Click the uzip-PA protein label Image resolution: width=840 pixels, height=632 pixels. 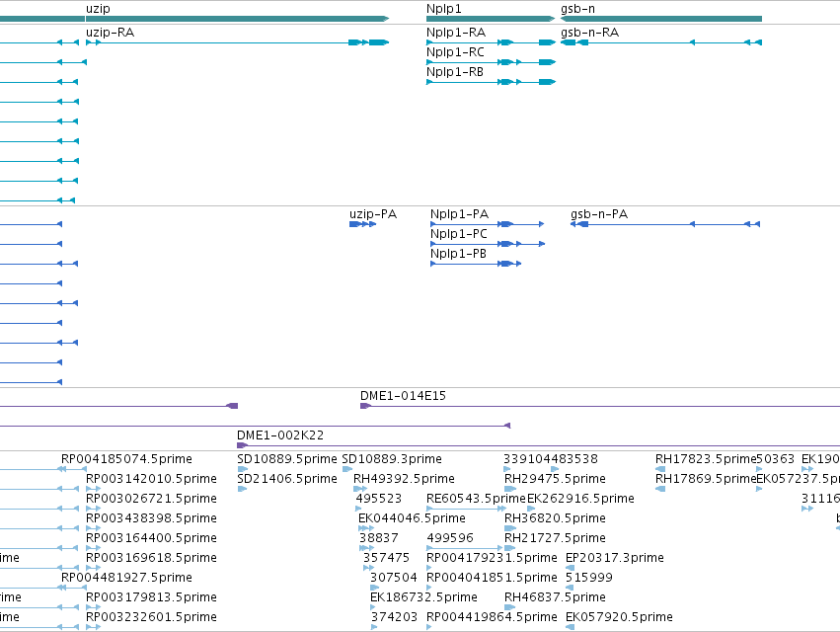(373, 214)
